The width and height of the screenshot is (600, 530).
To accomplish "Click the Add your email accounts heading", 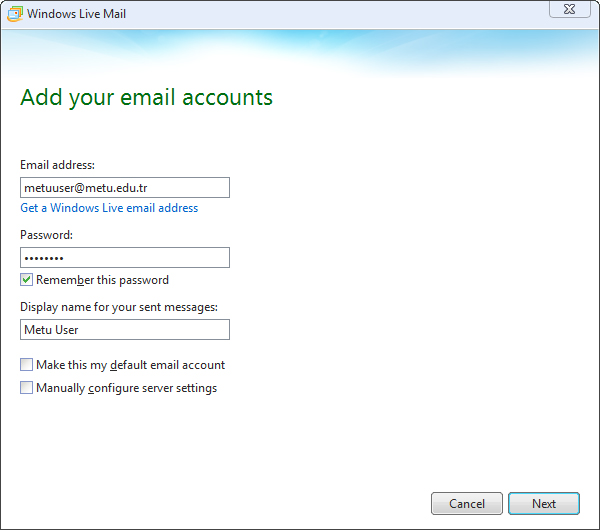I will coord(147,98).
